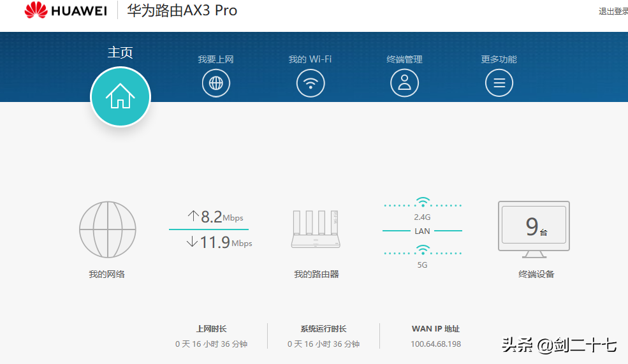Click the LAN connection label

coord(422,231)
